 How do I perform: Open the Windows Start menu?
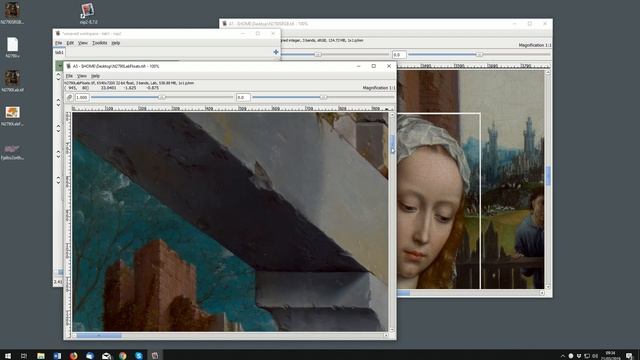(8, 356)
